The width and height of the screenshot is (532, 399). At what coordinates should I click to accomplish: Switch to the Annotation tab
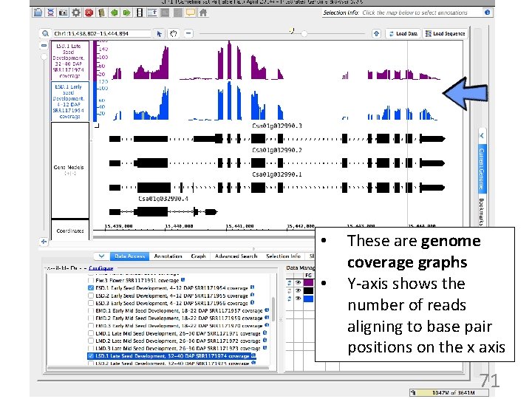[x=168, y=256]
